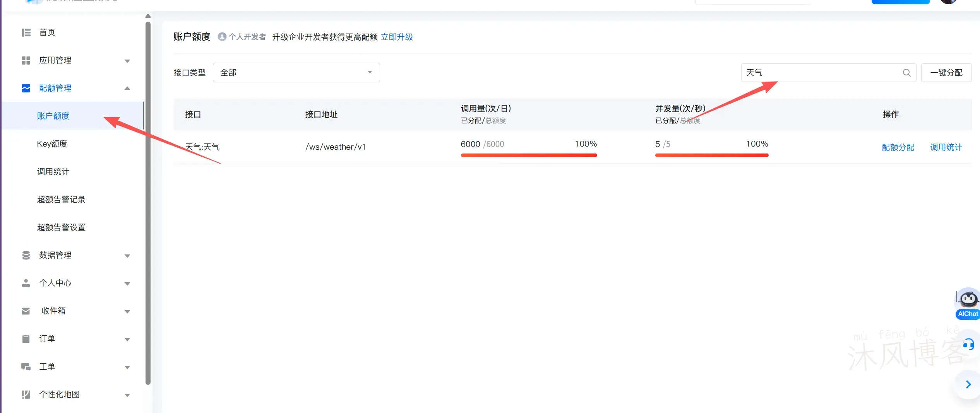Click the 个性化地图 map icon
This screenshot has height=413, width=980.
click(26, 394)
